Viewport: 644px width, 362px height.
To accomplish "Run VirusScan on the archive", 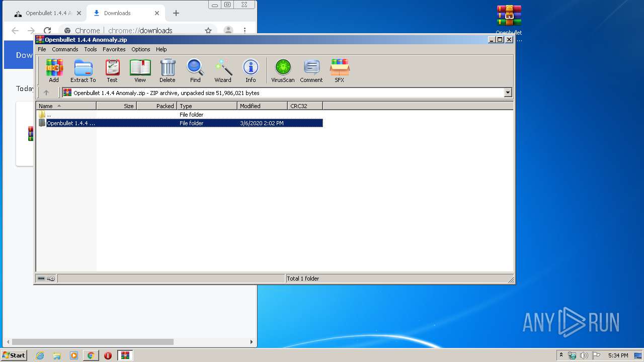I will click(283, 71).
